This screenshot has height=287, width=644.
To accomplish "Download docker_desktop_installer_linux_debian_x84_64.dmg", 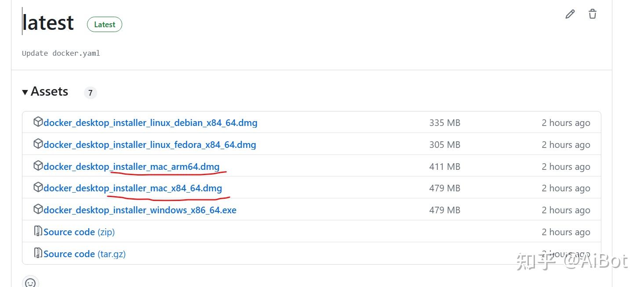I will (150, 123).
